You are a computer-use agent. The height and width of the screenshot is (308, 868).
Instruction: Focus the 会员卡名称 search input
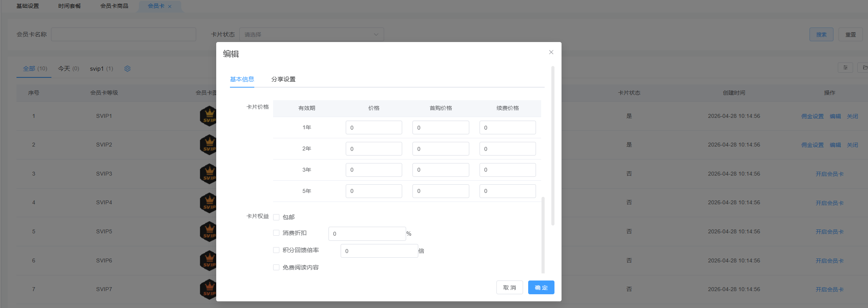pyautogui.click(x=124, y=35)
